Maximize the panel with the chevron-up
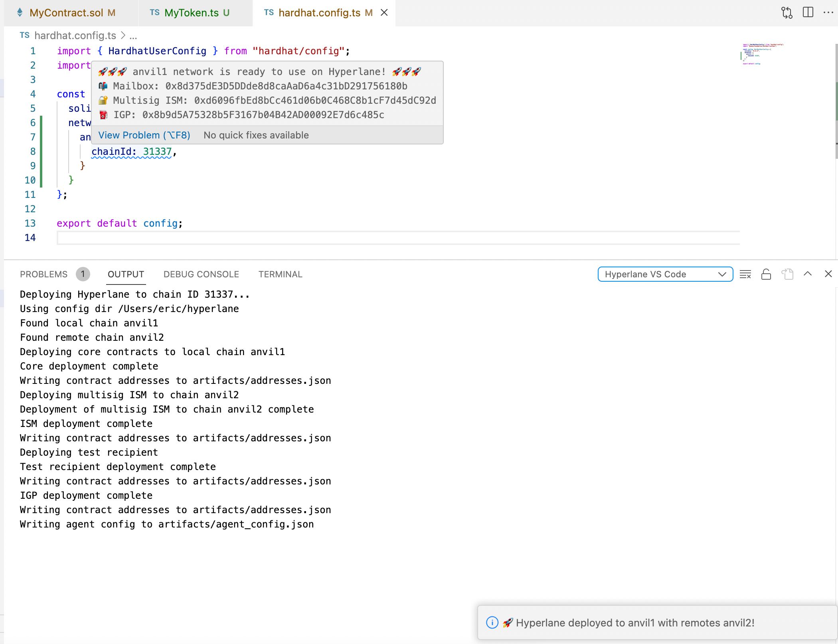The width and height of the screenshot is (838, 644). [x=808, y=274]
